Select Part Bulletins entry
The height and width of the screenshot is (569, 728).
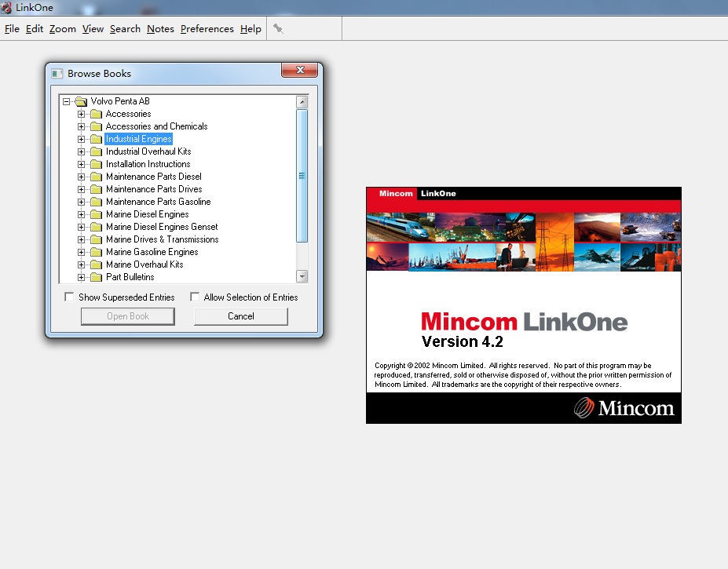[130, 276]
